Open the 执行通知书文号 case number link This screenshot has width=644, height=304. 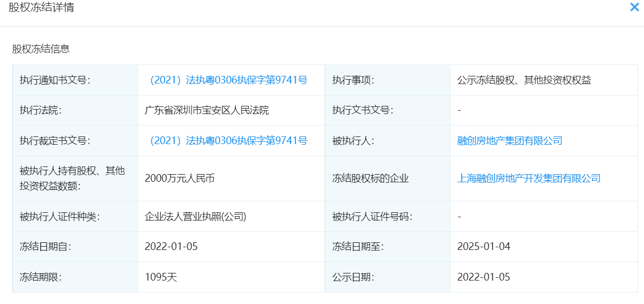pos(228,80)
